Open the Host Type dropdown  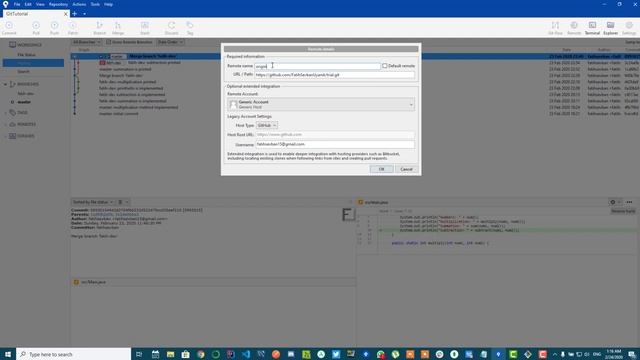point(267,125)
